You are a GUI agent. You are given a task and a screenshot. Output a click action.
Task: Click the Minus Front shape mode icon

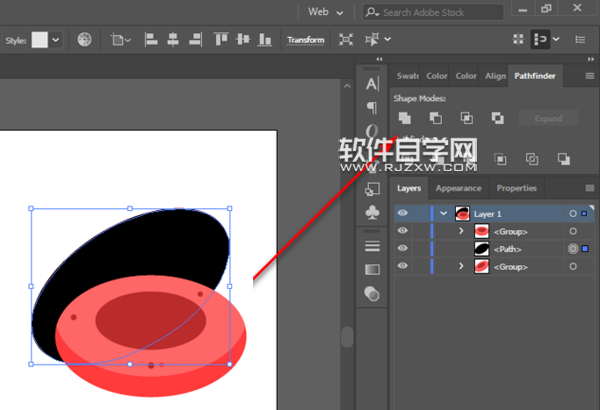435,118
